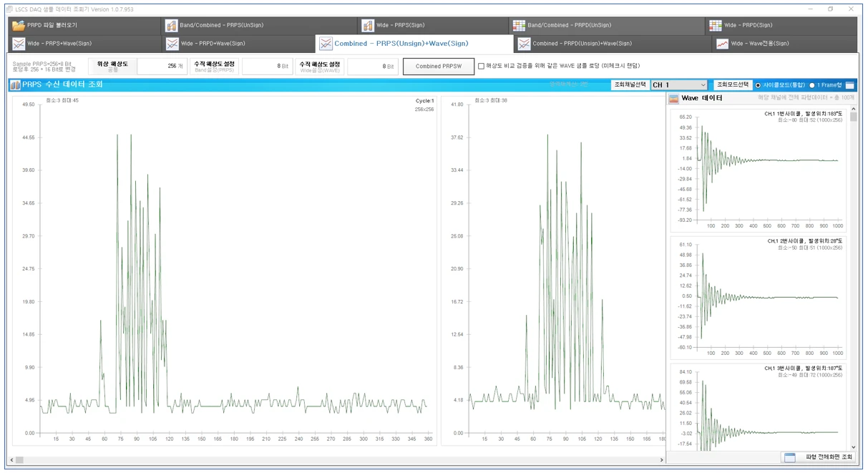This screenshot has height=473, width=868.
Task: Click the '해당 채널에 전체 파형데이터' count text
Action: tap(806, 97)
